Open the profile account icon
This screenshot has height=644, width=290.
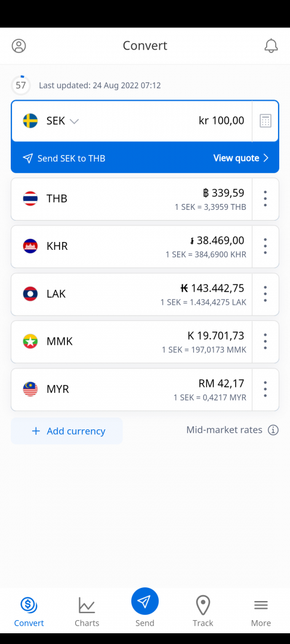pos(18,45)
